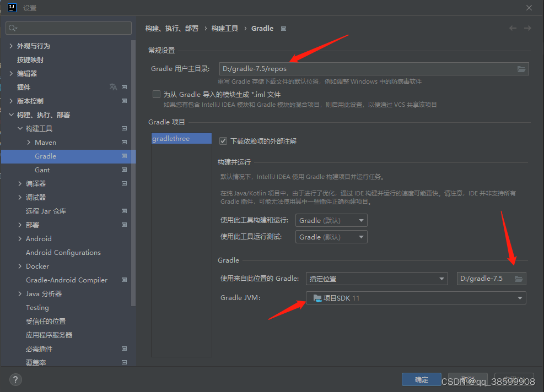Browse folder for Gradle location D:/gradle-7.5
Viewport: 544px width, 392px height.
tap(519, 279)
